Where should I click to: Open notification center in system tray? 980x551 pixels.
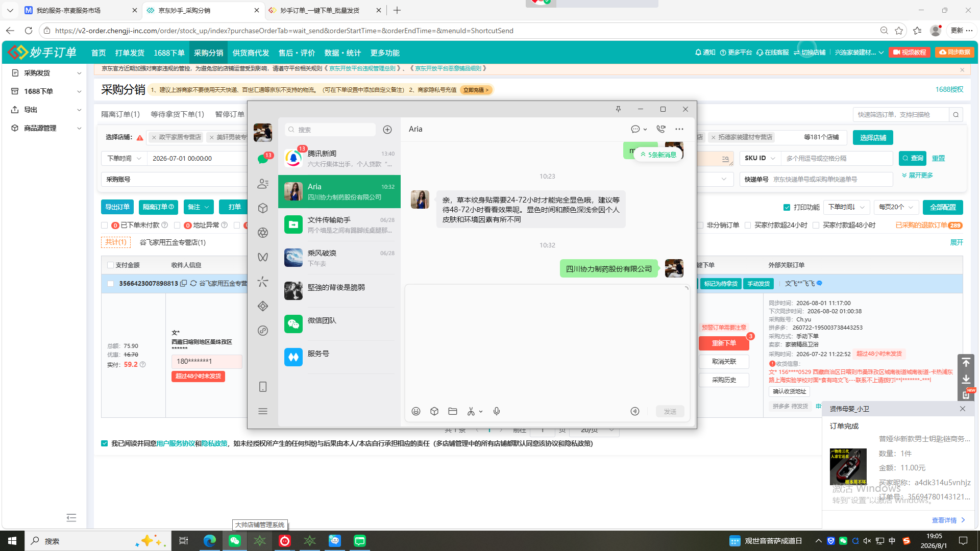(x=963, y=541)
